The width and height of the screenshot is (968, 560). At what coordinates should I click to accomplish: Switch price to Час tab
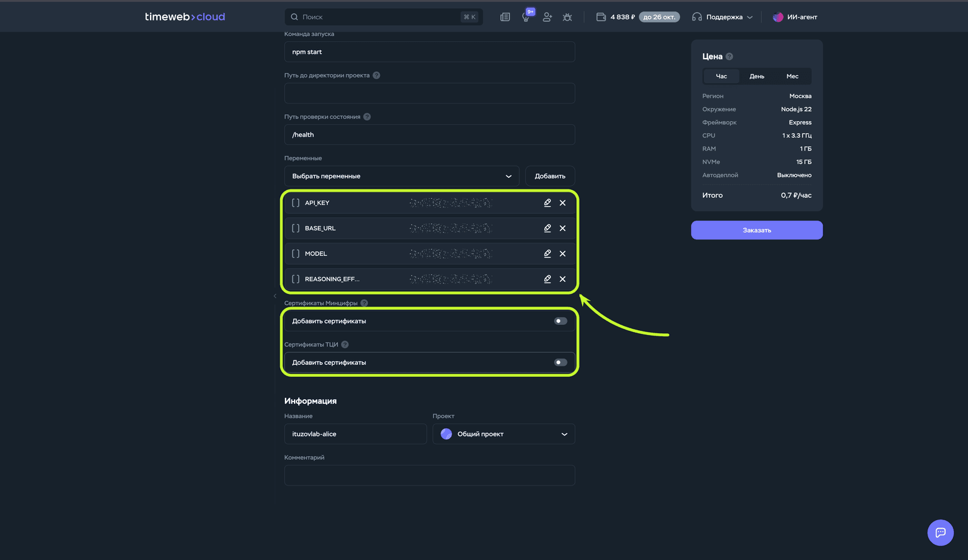click(721, 76)
